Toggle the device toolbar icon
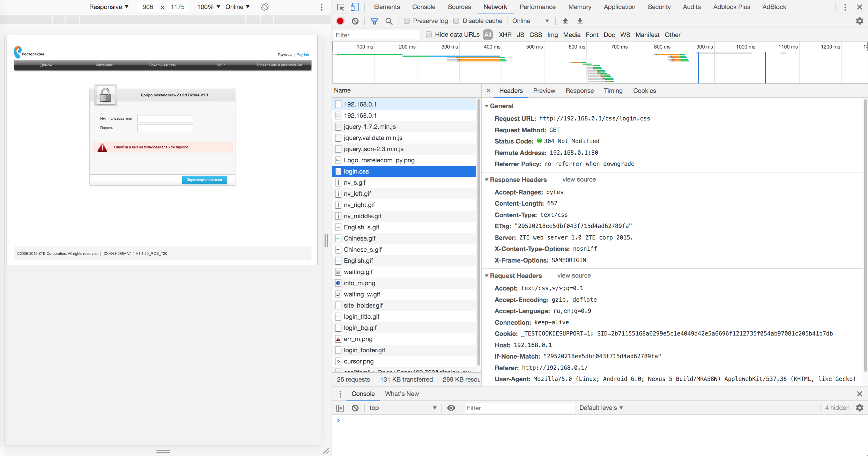This screenshot has height=456, width=868. click(x=355, y=7)
